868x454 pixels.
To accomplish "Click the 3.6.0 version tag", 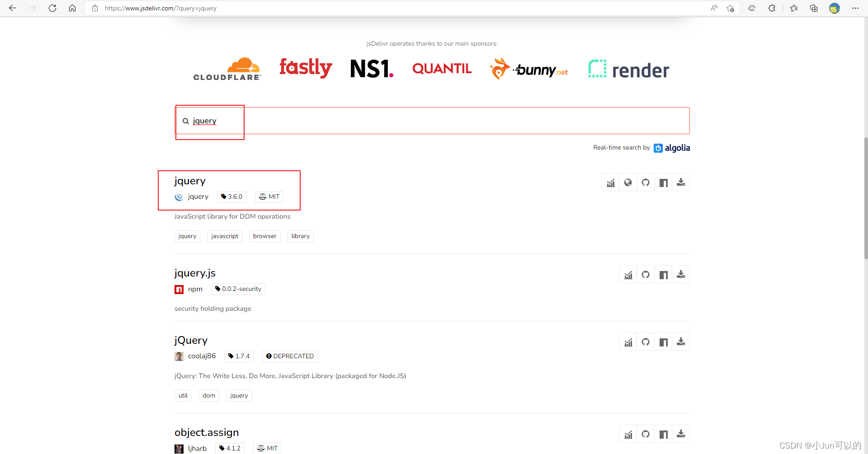I will click(x=231, y=197).
